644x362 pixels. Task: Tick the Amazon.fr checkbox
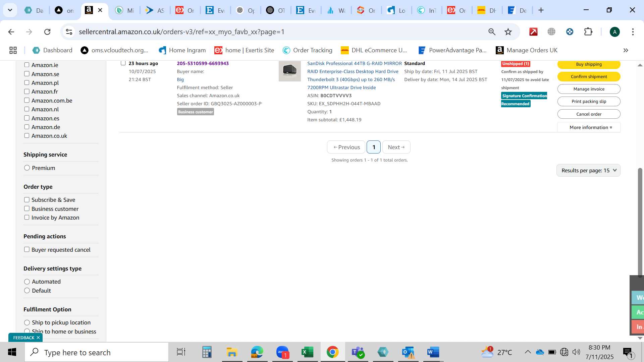[27, 92]
